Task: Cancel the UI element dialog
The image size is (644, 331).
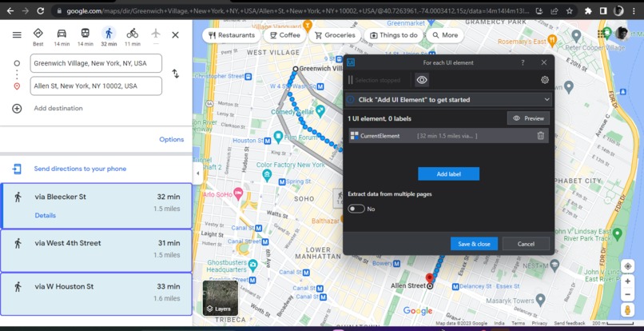Action: 526,244
